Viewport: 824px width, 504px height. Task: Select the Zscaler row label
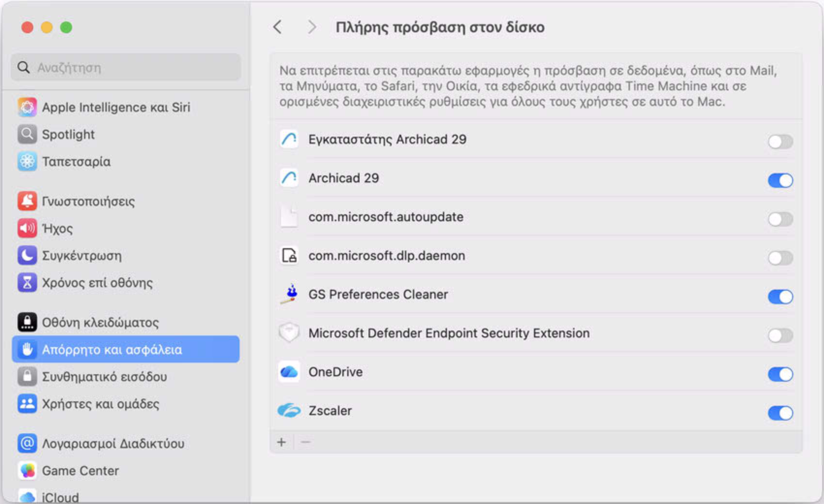pyautogui.click(x=330, y=411)
